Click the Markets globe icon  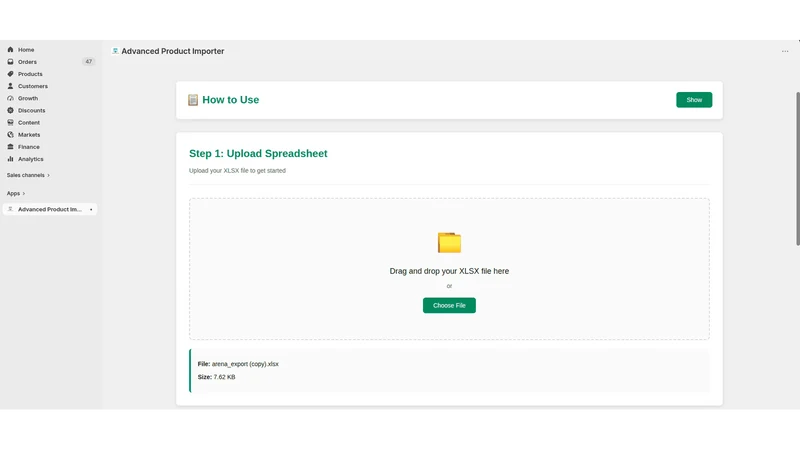click(10, 135)
